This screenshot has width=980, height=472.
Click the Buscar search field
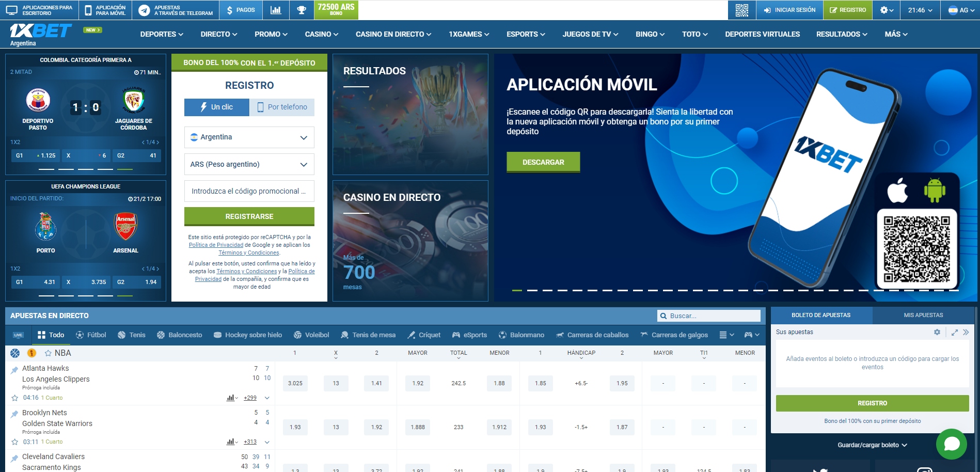click(708, 316)
